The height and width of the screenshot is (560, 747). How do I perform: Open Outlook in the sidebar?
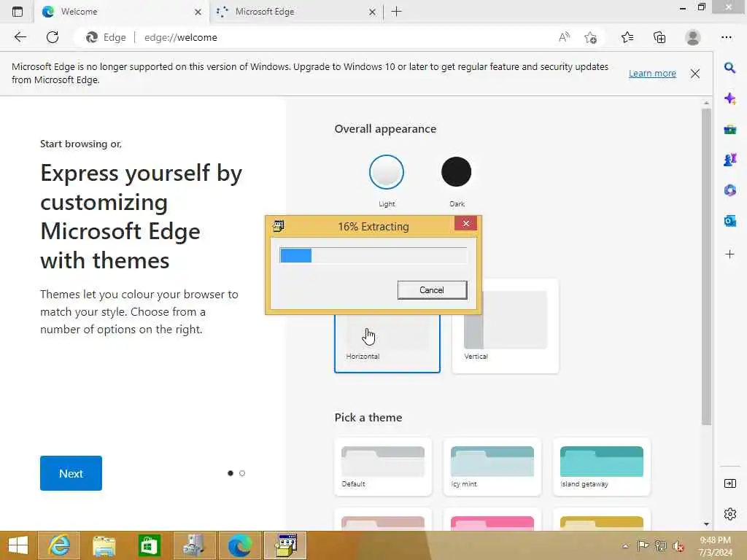tap(729, 221)
